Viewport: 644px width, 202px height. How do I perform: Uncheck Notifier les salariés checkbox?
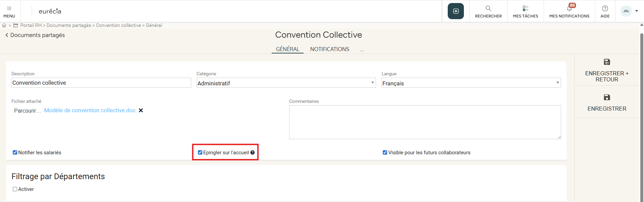tap(15, 153)
